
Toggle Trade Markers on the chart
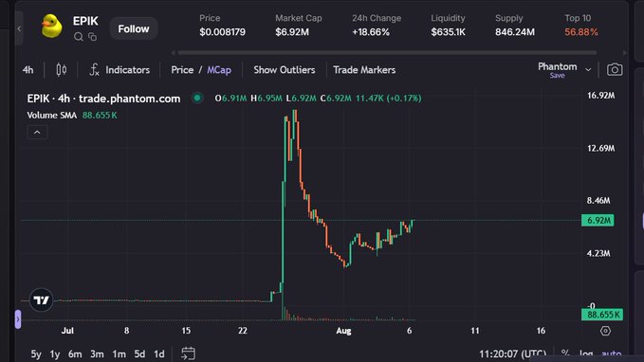(364, 70)
